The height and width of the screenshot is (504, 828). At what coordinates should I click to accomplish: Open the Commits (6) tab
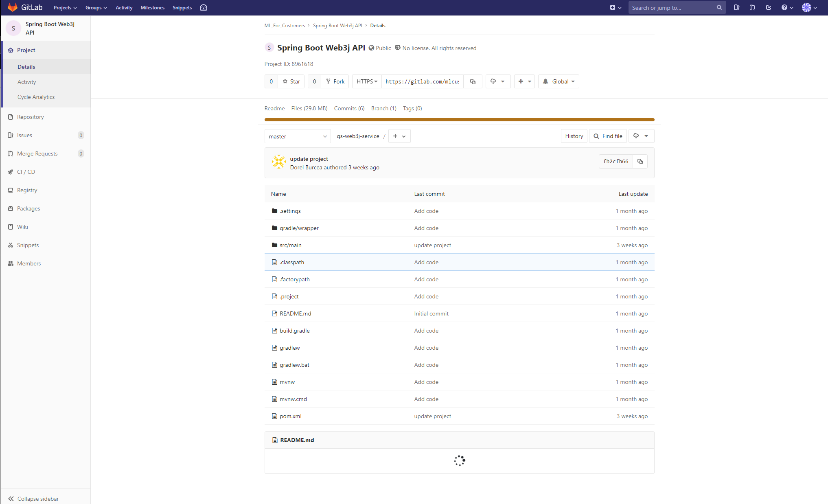349,108
